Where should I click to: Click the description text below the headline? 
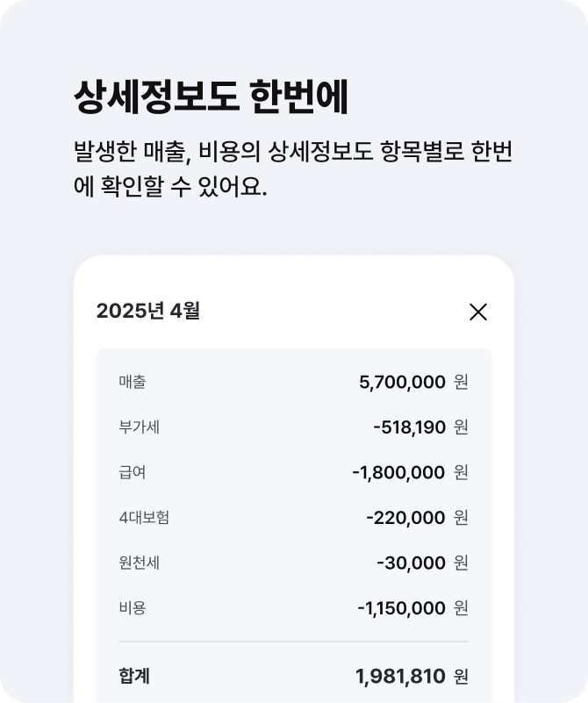click(292, 169)
